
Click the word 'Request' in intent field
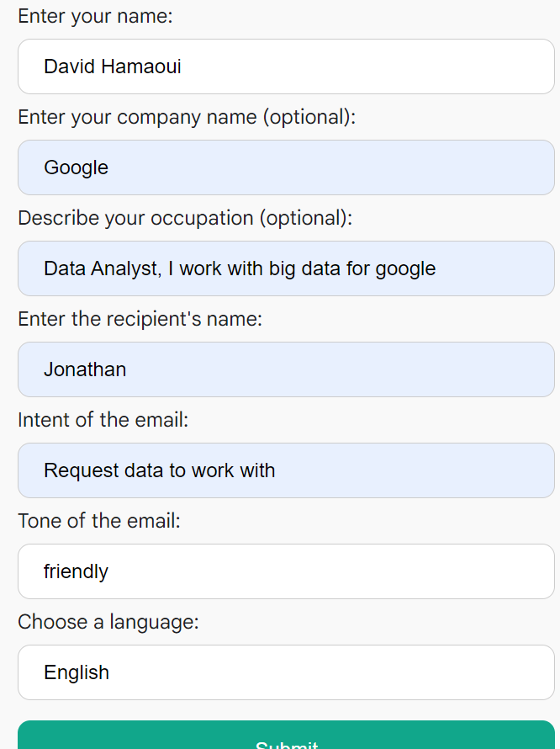click(x=82, y=471)
